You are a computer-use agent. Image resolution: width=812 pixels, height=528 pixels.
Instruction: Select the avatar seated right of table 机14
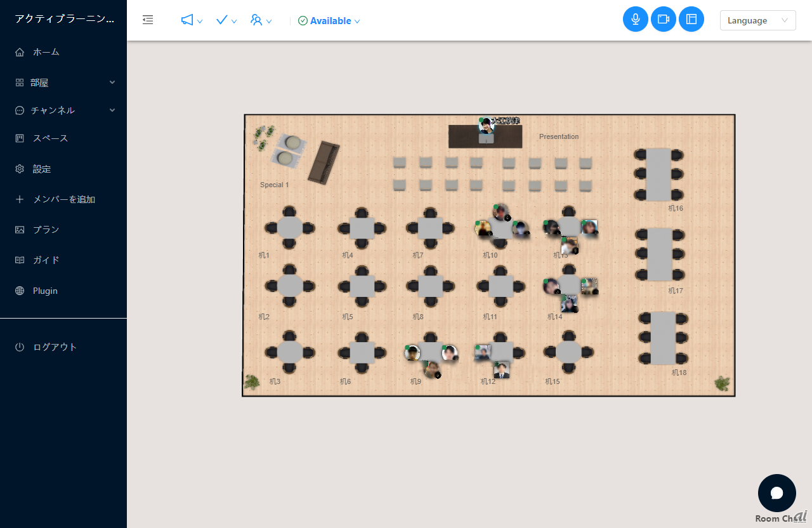click(x=589, y=286)
